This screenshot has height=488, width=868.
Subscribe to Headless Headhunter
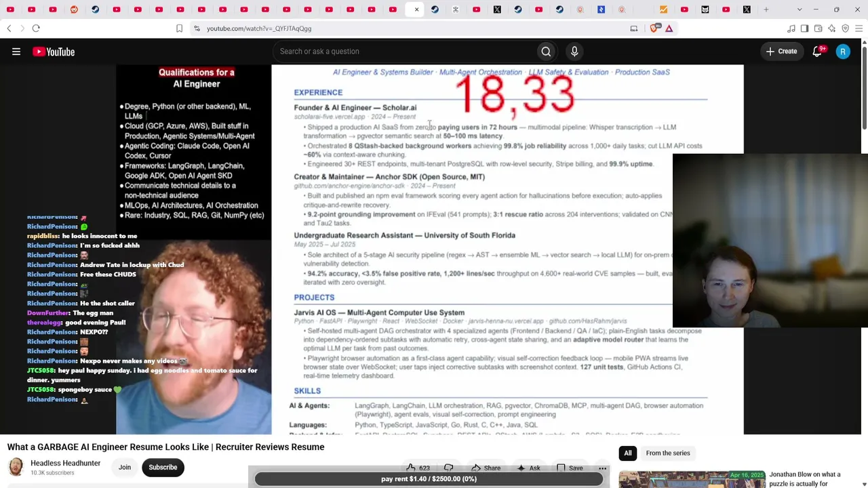(x=163, y=467)
